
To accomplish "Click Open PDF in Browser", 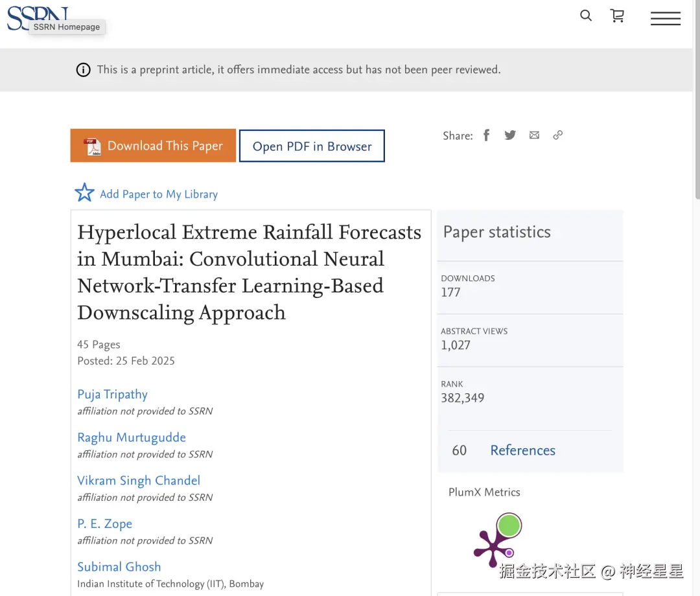I will point(312,146).
